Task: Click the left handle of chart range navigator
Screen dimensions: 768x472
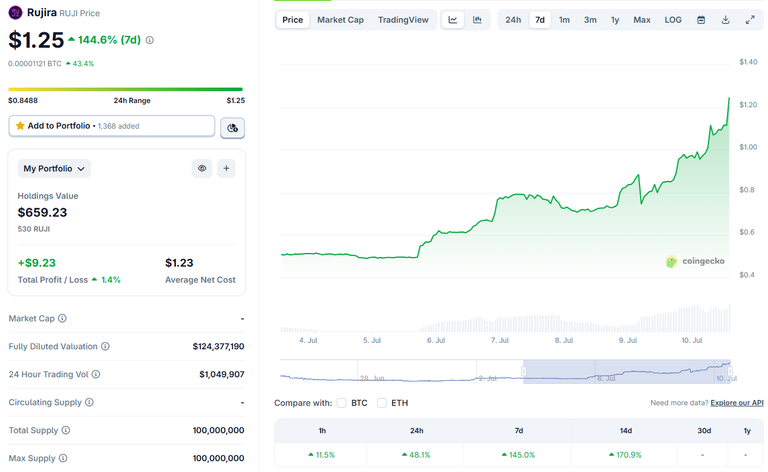Action: 524,372
